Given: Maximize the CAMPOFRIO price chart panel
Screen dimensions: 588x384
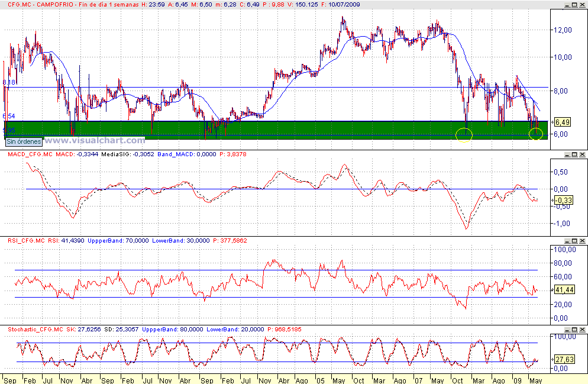Looking at the screenshot, I should (574, 5).
